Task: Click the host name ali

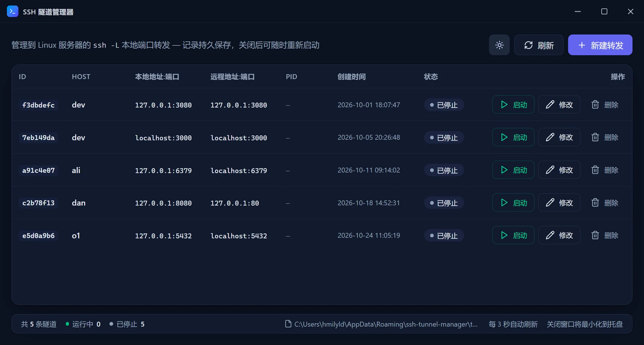Action: click(x=76, y=170)
